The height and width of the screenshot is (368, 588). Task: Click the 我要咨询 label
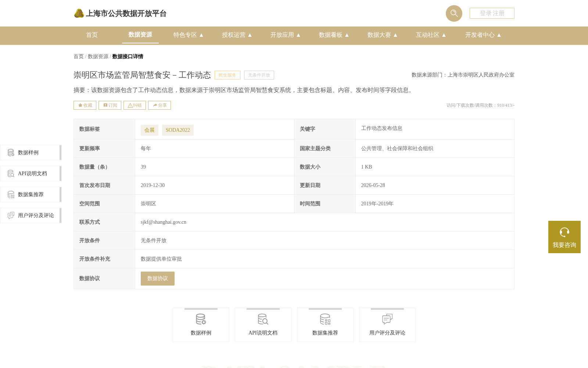[564, 245]
